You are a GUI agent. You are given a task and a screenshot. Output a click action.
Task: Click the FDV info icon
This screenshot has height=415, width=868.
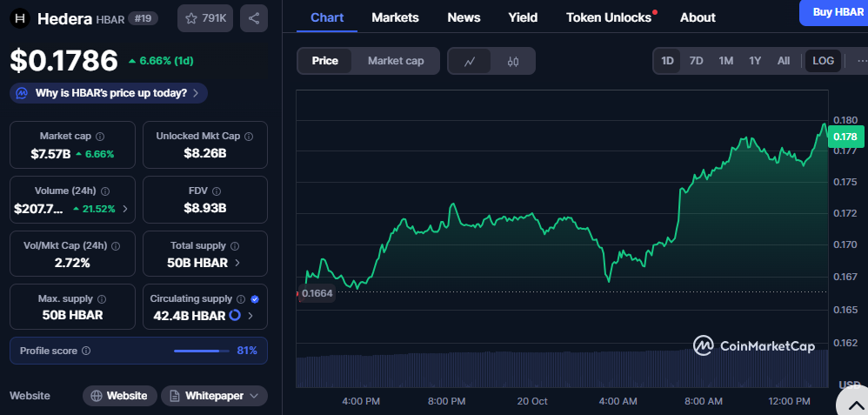(x=217, y=191)
